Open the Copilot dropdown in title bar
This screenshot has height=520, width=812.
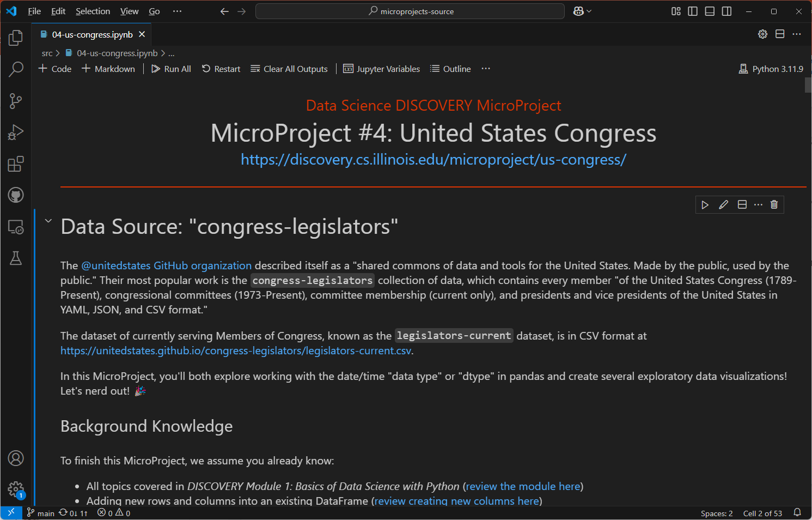(582, 11)
